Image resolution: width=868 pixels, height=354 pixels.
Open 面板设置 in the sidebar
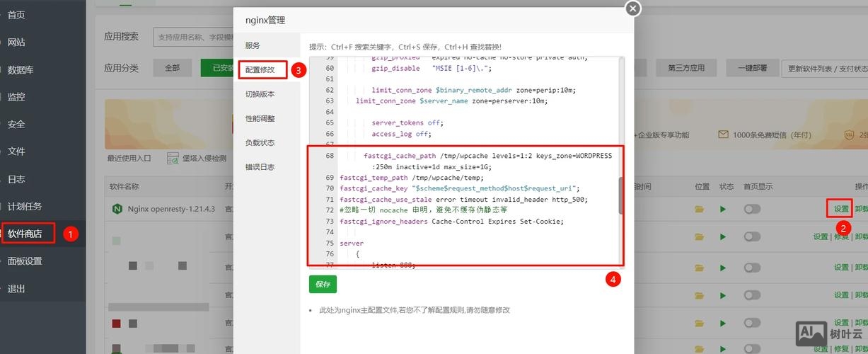click(x=25, y=261)
